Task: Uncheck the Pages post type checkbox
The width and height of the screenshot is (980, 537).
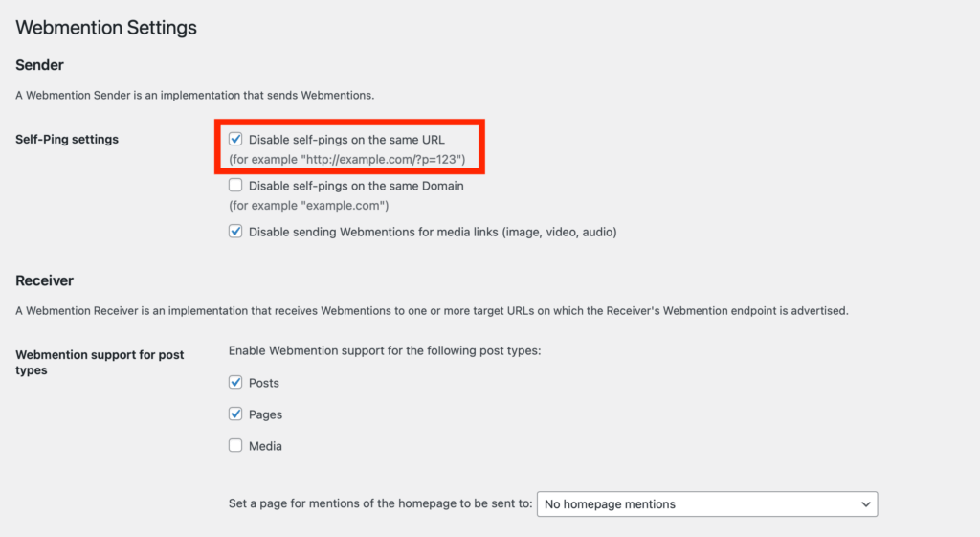Action: [235, 414]
